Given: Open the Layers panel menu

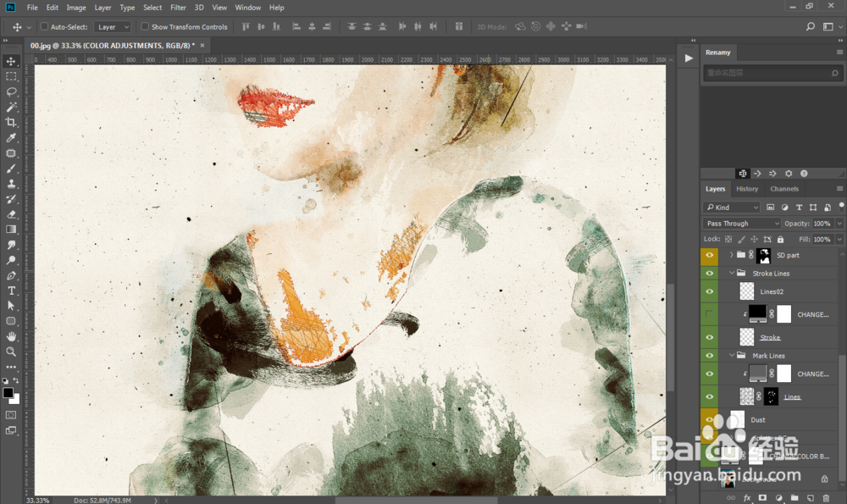Looking at the screenshot, I should [x=839, y=189].
